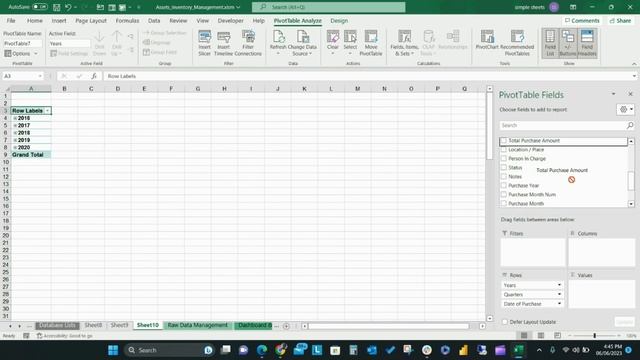This screenshot has width=640, height=360.
Task: Click the Share button
Action: point(620,20)
